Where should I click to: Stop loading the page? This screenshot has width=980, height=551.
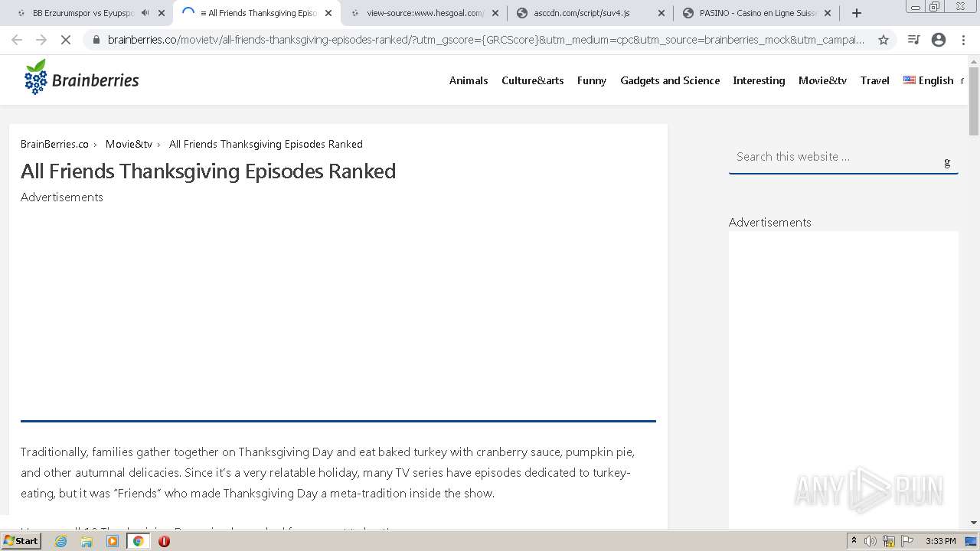click(x=66, y=40)
